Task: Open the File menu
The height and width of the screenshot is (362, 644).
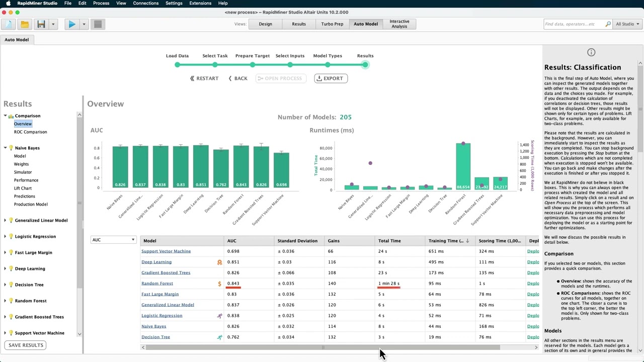Action: click(x=68, y=3)
